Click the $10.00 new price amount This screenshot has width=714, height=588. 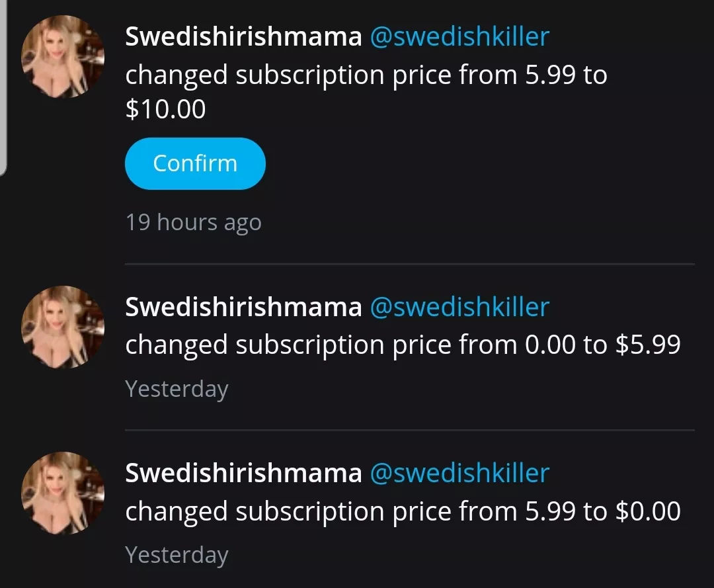tap(165, 108)
